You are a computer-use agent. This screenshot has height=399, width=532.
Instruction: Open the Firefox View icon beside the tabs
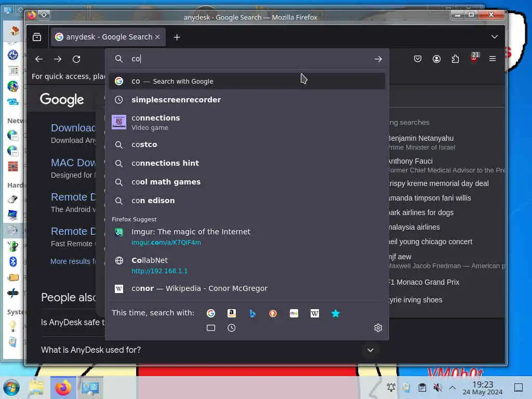tap(37, 37)
